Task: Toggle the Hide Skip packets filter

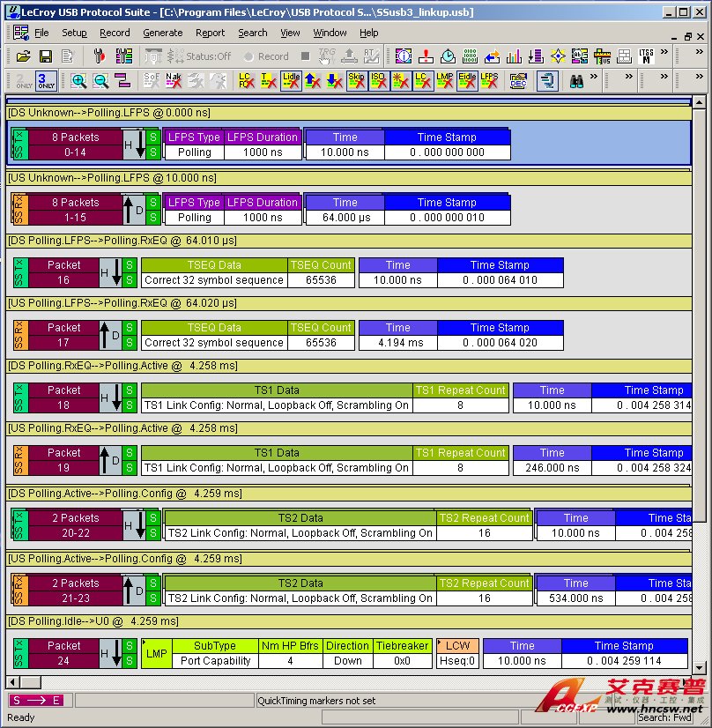Action: click(x=356, y=81)
